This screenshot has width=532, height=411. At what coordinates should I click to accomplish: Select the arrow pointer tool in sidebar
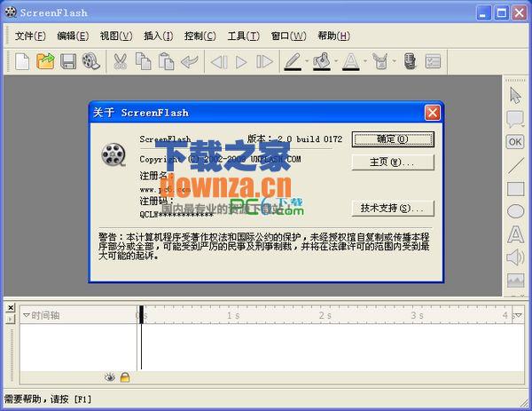[515, 96]
